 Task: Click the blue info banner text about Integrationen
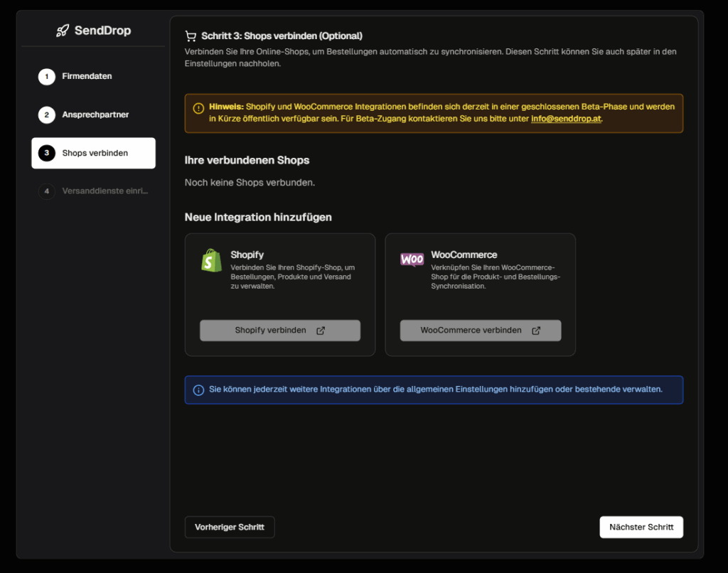(x=436, y=389)
